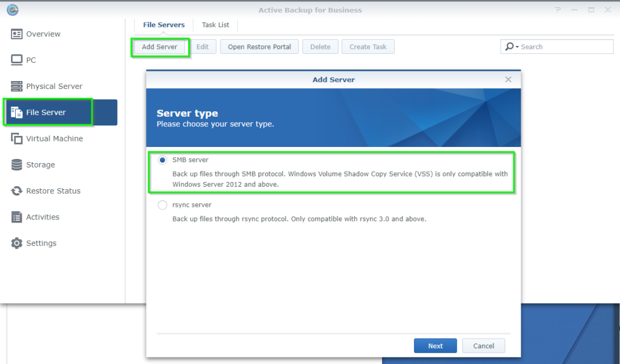Click the Add Server button
This screenshot has height=364, width=620.
tap(160, 47)
